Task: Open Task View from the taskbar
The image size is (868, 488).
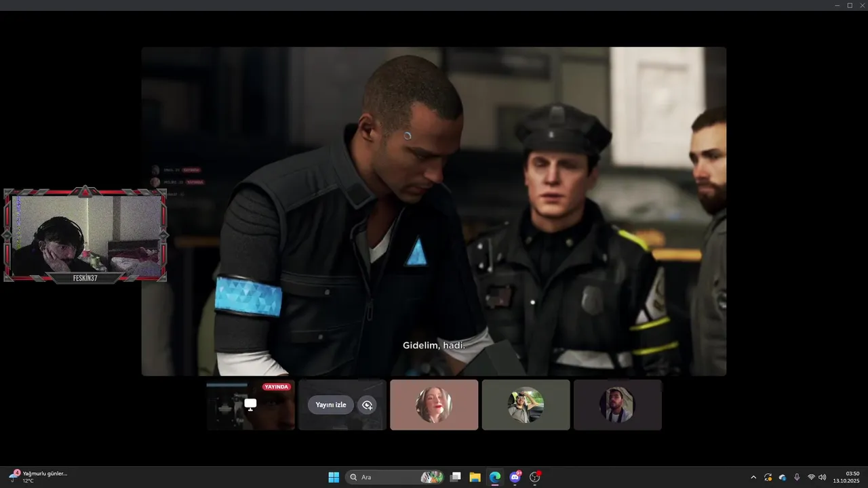Action: pos(456,477)
